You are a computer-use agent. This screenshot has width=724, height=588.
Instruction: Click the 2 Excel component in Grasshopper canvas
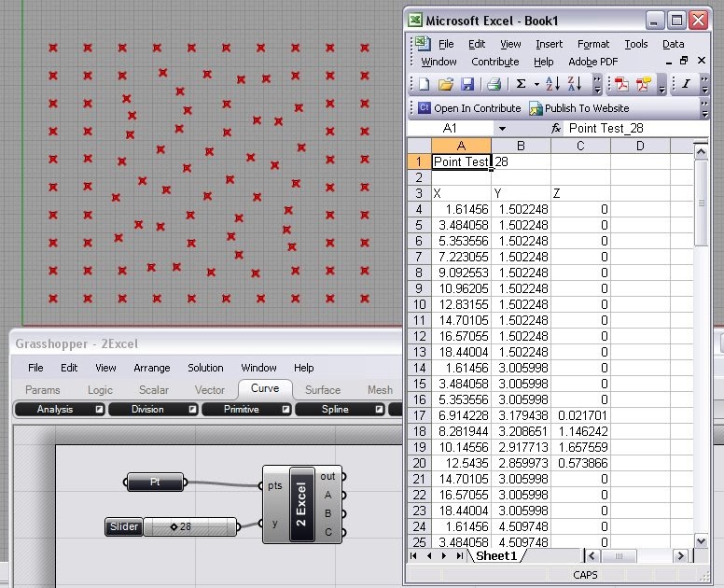tap(301, 504)
